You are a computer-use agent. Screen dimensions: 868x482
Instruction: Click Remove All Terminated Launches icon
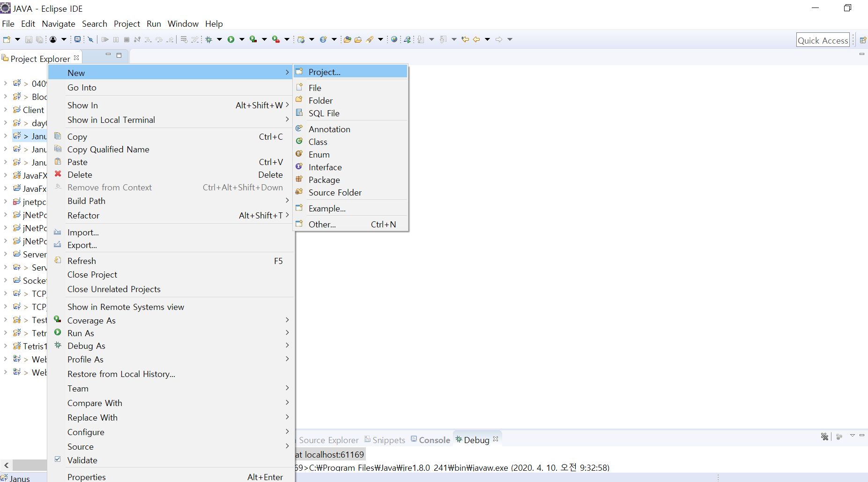[824, 437]
